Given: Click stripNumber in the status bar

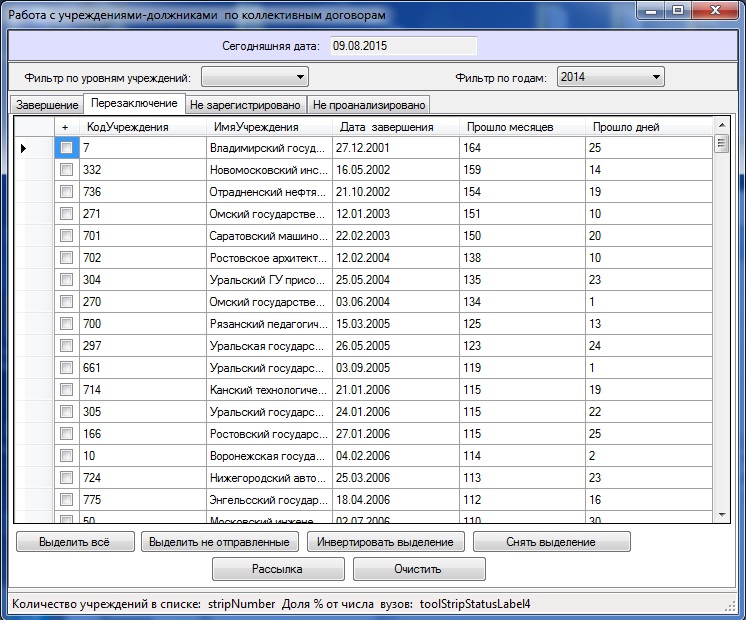Looking at the screenshot, I should tap(242, 604).
